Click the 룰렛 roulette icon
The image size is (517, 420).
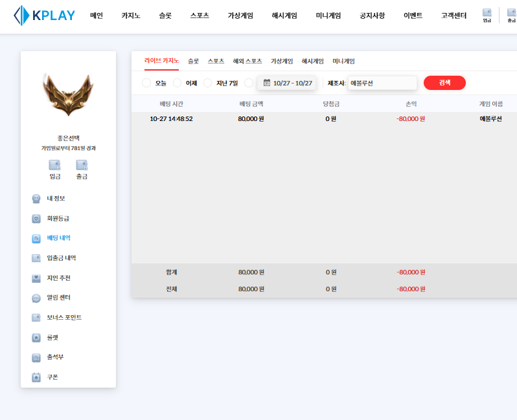tap(37, 338)
